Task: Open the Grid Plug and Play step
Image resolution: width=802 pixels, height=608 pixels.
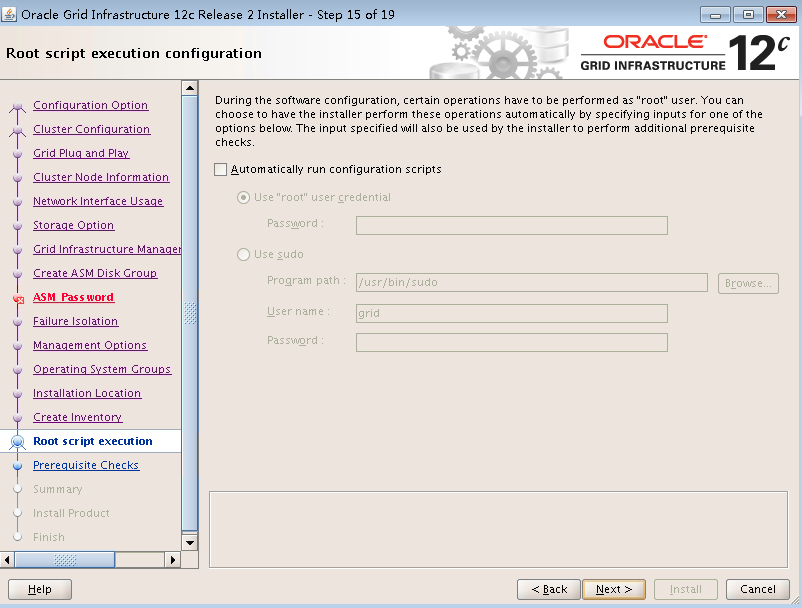Action: click(81, 153)
